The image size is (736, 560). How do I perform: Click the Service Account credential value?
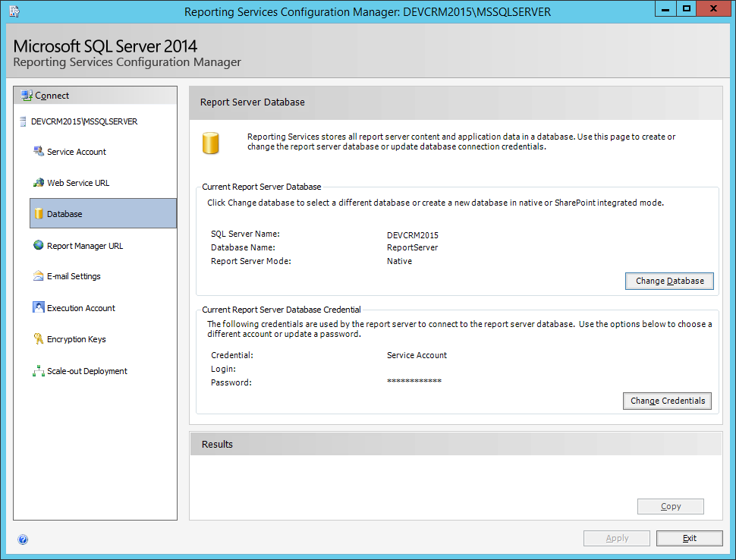tap(417, 355)
